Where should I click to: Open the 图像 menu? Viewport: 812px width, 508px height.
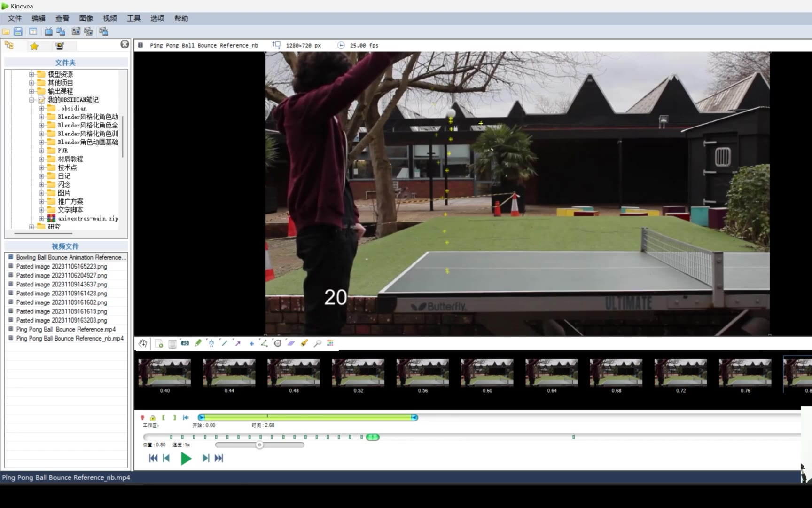[x=86, y=18]
